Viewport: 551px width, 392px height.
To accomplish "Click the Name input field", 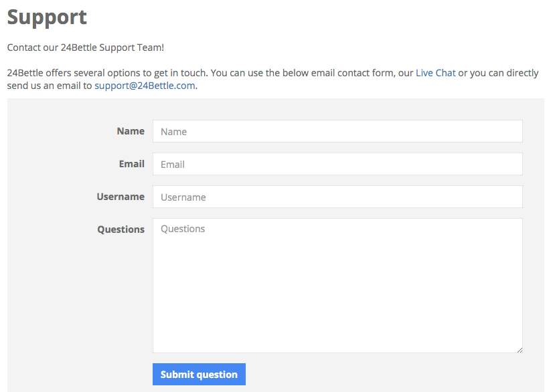I will click(x=337, y=131).
